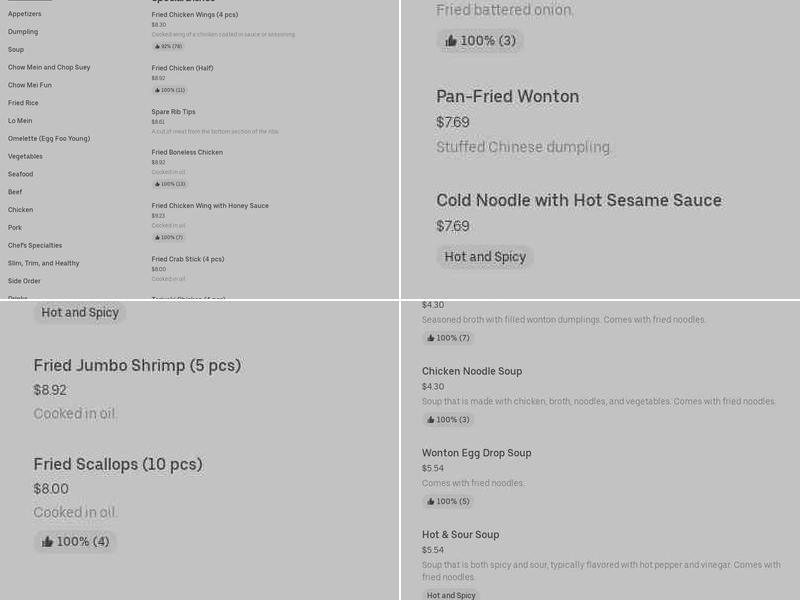Click the 100% (7) icon near Seasoned wonton broth item
Viewport: 800px width, 600px height.
tap(447, 338)
